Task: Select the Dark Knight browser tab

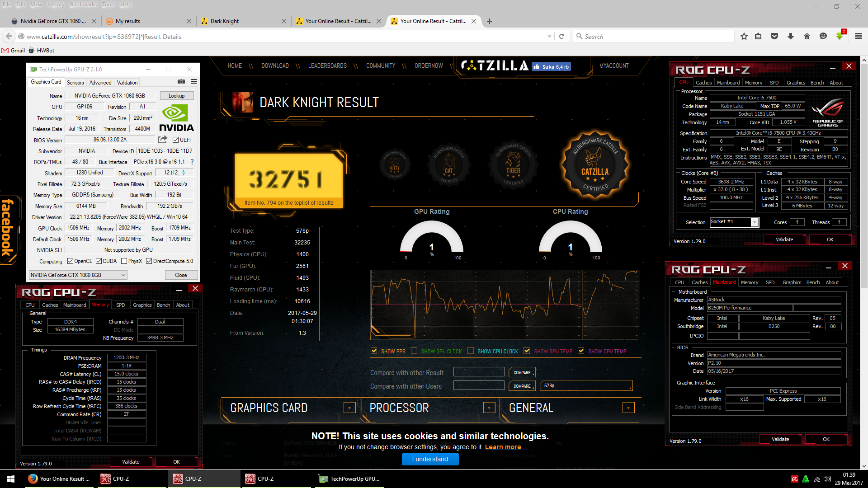Action: 243,21
